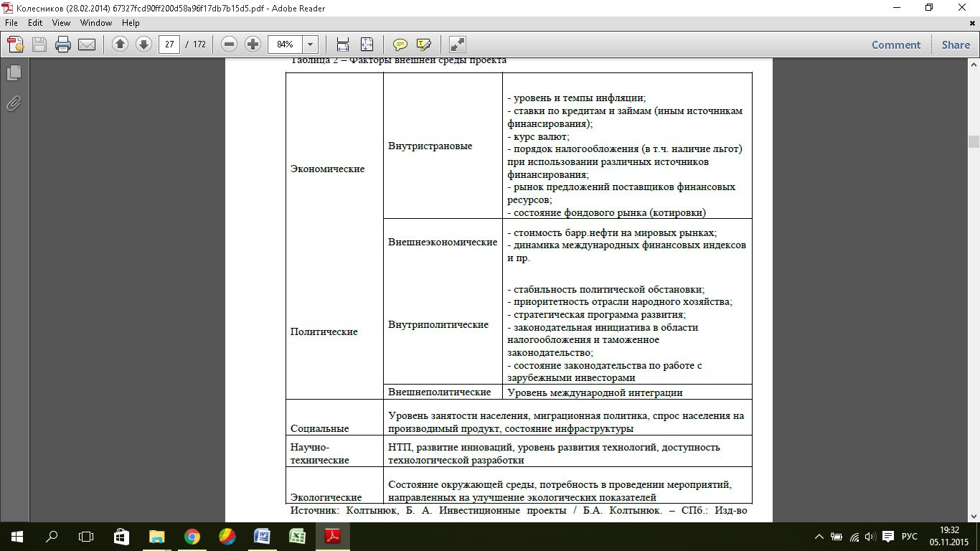Screen dimensions: 980x551
Task: Open the zoom level dropdown arrow
Action: (311, 44)
